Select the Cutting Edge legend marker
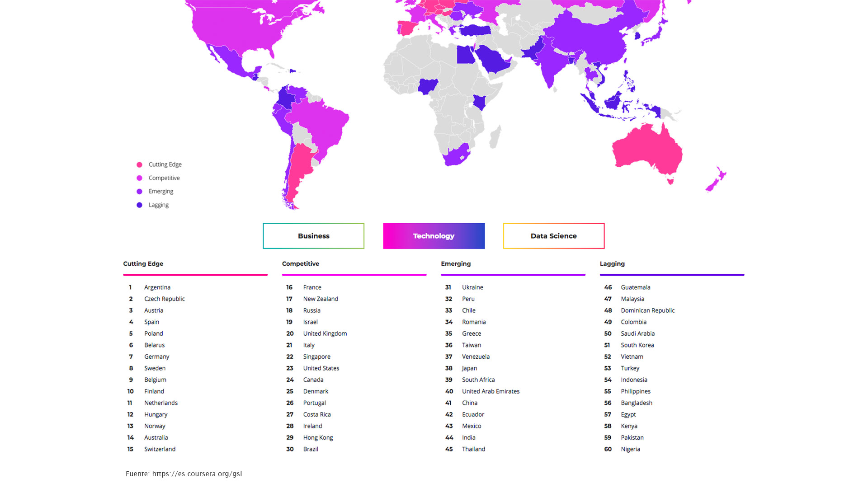The width and height of the screenshot is (868, 488). [139, 164]
